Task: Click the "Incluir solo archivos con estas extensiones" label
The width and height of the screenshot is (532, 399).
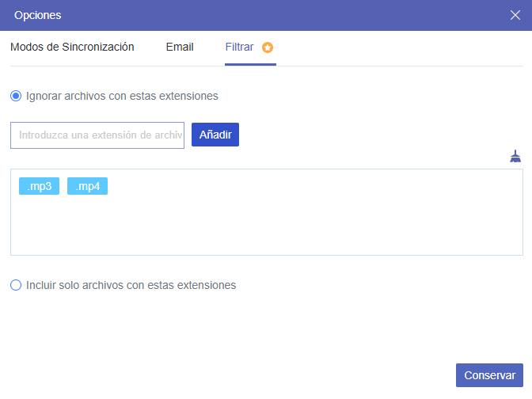Action: pos(131,285)
